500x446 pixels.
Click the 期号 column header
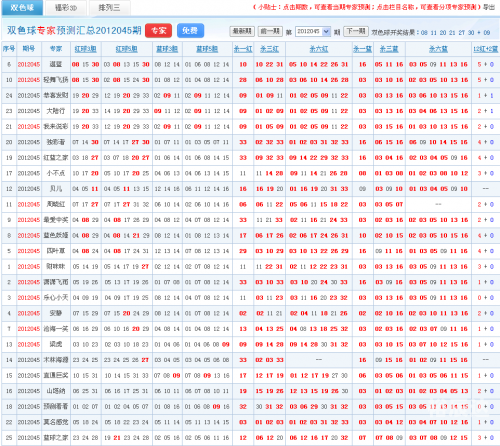[29, 49]
